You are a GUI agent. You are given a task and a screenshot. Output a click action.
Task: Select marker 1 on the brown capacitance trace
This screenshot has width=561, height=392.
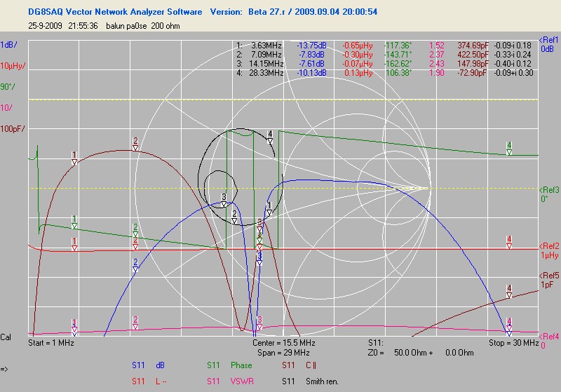coord(74,158)
